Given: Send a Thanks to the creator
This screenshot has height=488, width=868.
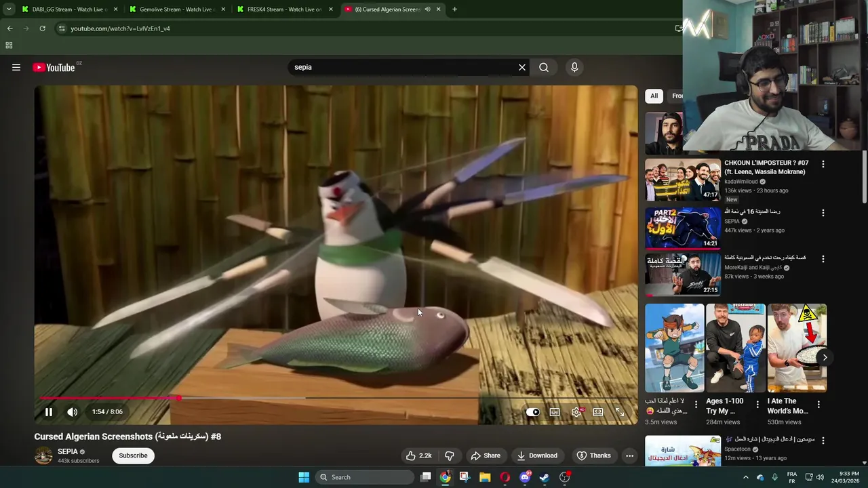Looking at the screenshot, I should [593, 455].
